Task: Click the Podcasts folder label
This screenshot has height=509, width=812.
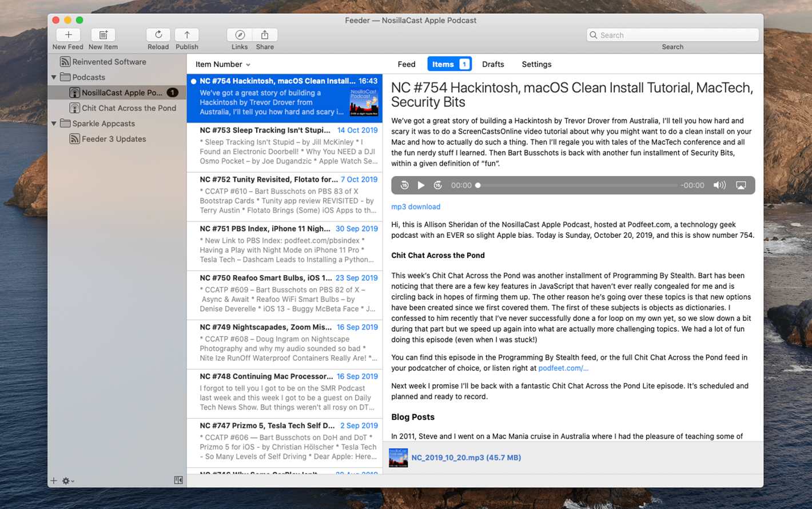Action: click(89, 77)
